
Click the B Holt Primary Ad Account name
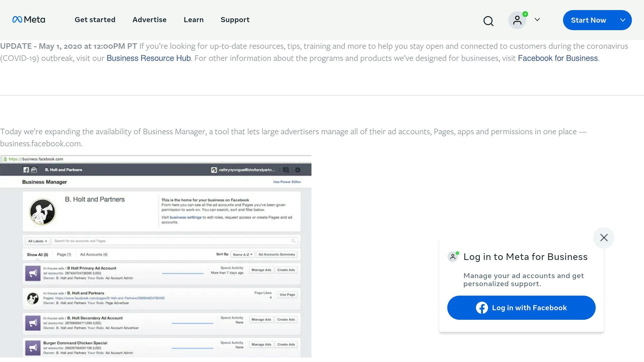tap(92, 268)
